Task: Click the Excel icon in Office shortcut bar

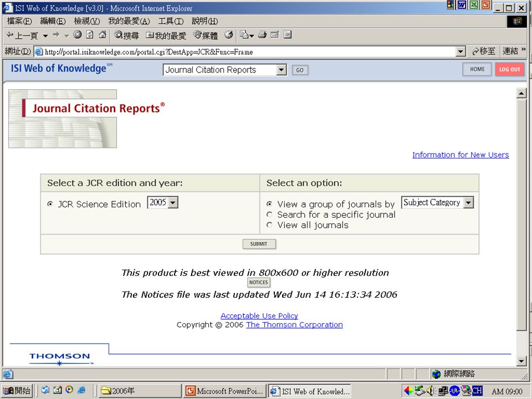Action: coord(474,5)
